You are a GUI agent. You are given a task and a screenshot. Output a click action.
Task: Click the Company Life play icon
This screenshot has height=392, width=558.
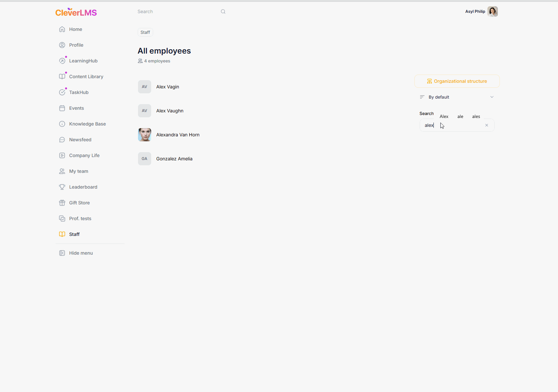tap(62, 155)
